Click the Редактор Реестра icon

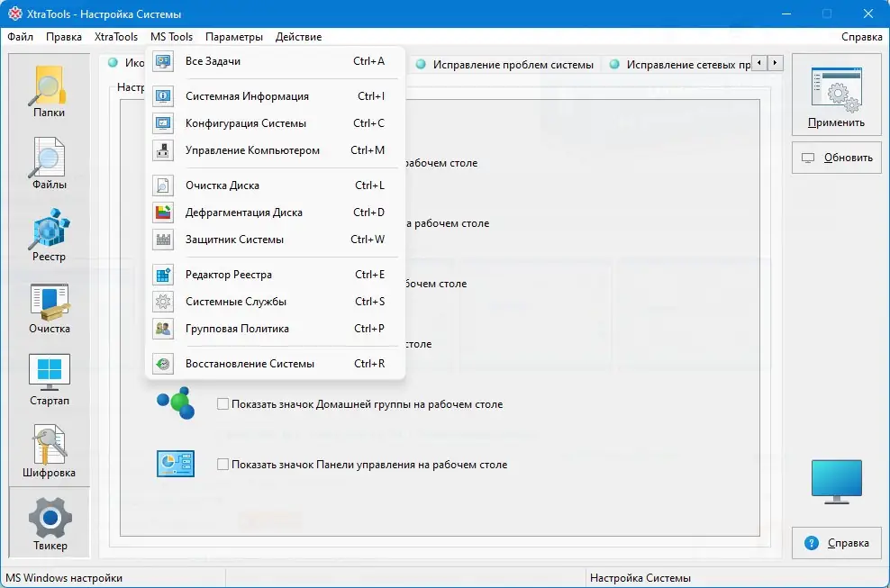pyautogui.click(x=163, y=275)
